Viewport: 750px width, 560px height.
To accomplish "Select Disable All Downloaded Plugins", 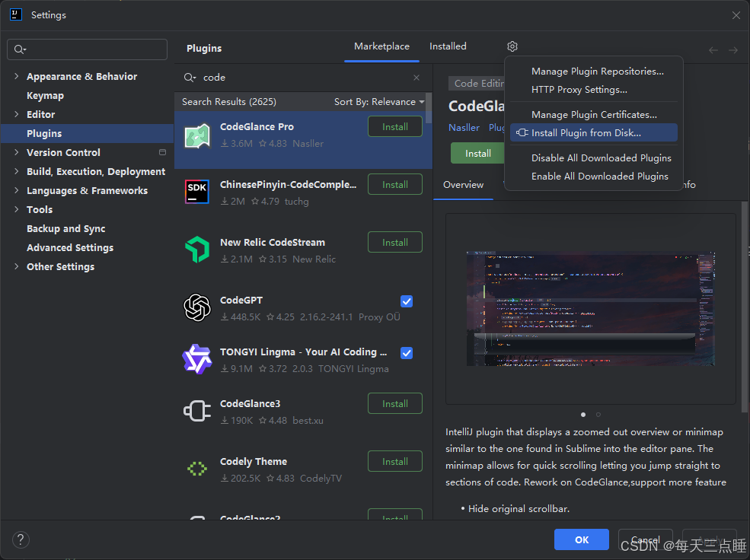I will click(x=594, y=158).
